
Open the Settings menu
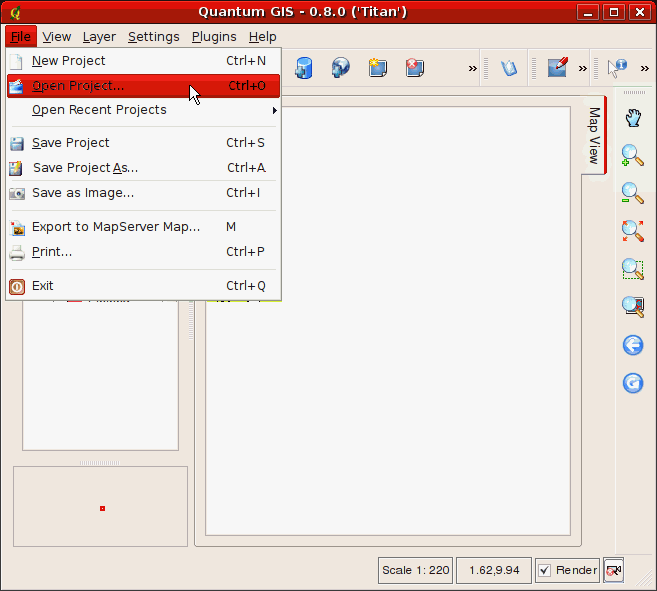pos(154,37)
